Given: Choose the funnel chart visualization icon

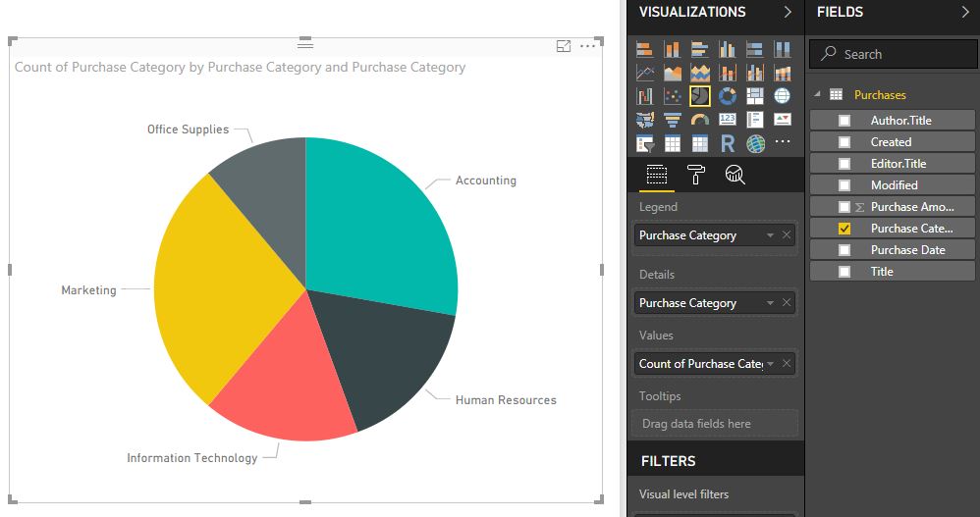Looking at the screenshot, I should (673, 121).
